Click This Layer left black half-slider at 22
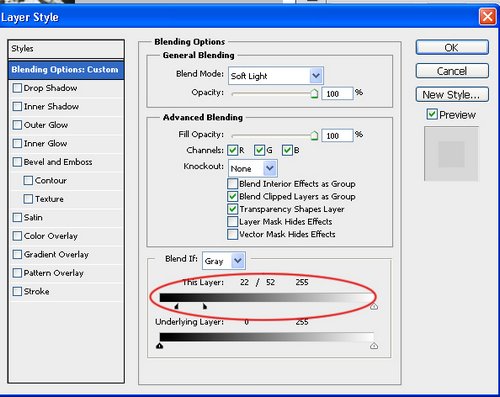This screenshot has width=500, height=397. coord(177,306)
